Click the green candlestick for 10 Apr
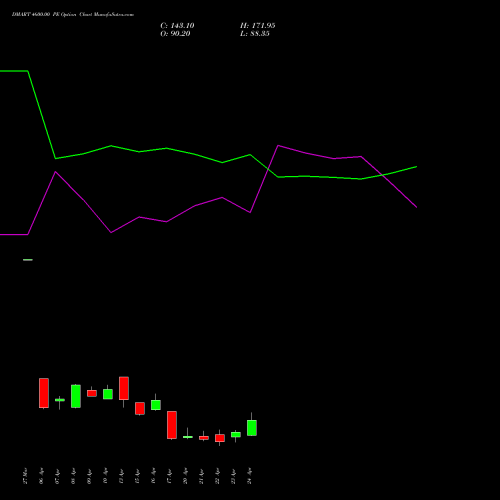The height and width of the screenshot is (500, 500). point(108,394)
